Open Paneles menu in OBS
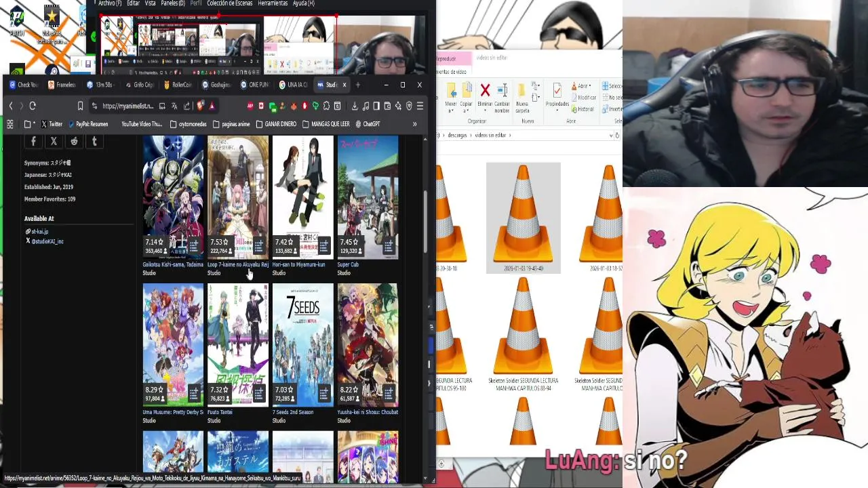This screenshot has width=868, height=488. [172, 3]
